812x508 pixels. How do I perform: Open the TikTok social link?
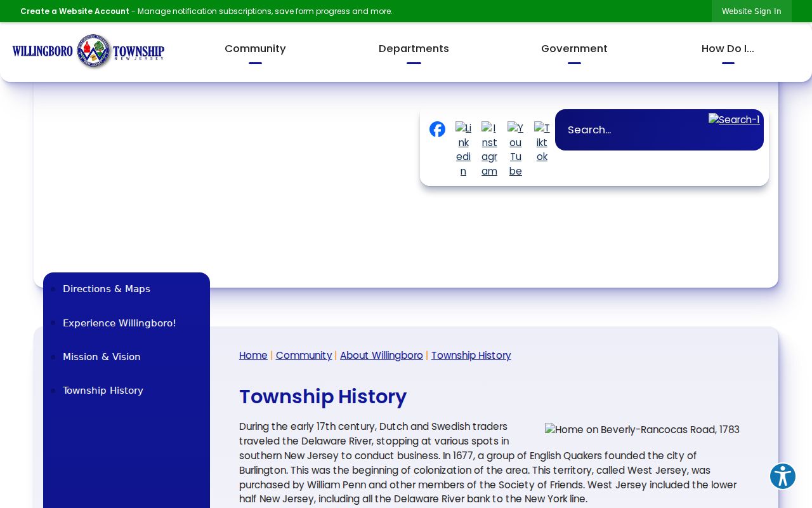tap(542, 143)
